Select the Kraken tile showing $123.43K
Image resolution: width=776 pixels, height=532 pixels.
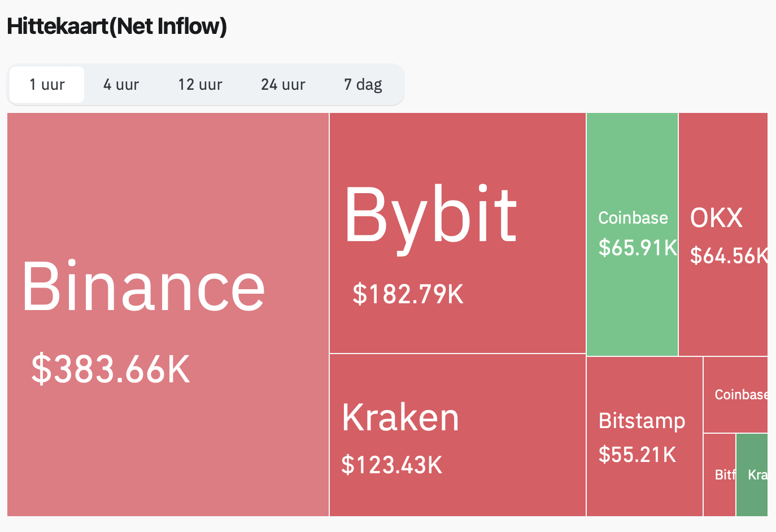457,435
